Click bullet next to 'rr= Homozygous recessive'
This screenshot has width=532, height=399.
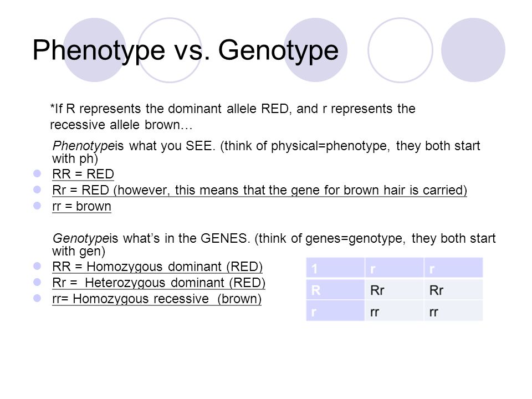point(37,298)
